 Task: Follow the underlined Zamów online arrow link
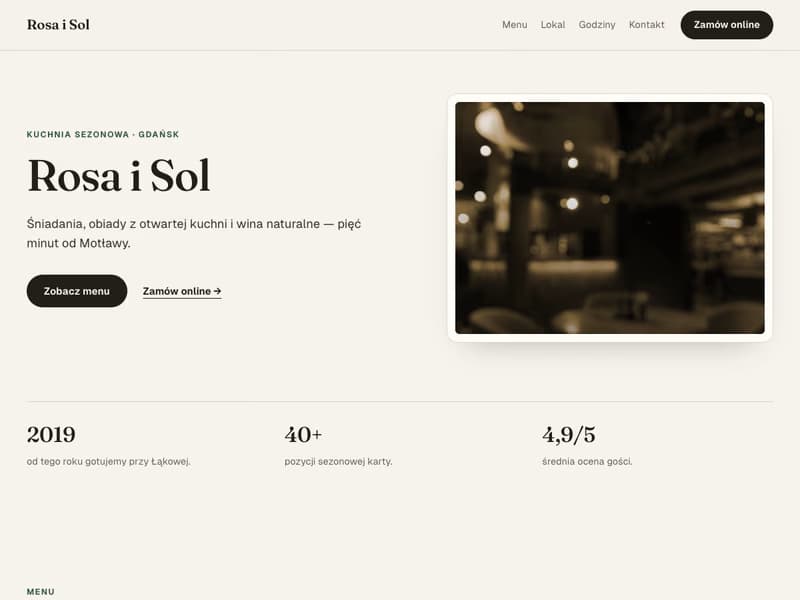(x=182, y=291)
